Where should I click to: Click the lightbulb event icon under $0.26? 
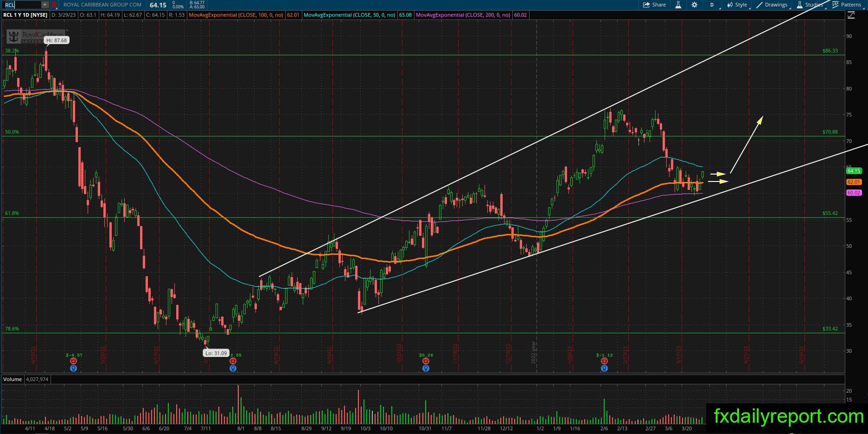click(x=426, y=368)
